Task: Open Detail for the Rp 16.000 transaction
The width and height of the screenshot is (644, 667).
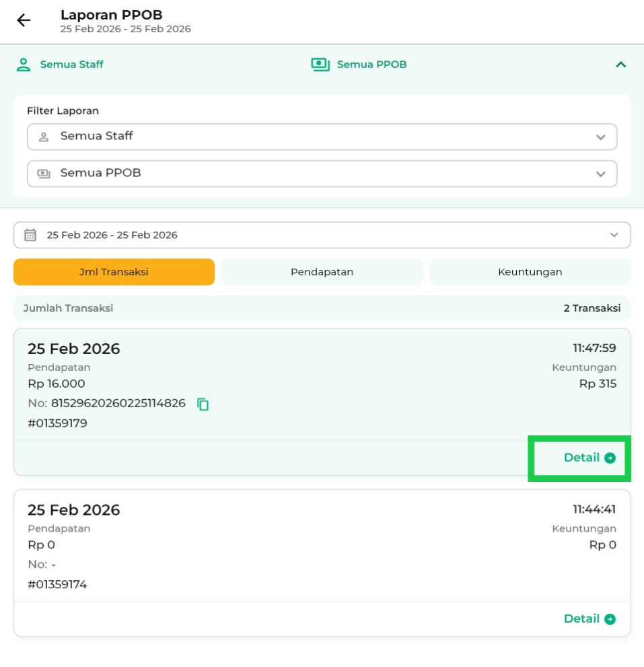Action: [x=581, y=458]
